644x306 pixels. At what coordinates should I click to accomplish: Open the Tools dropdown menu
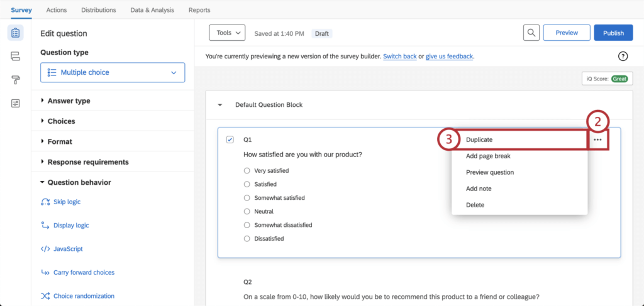pos(227,33)
